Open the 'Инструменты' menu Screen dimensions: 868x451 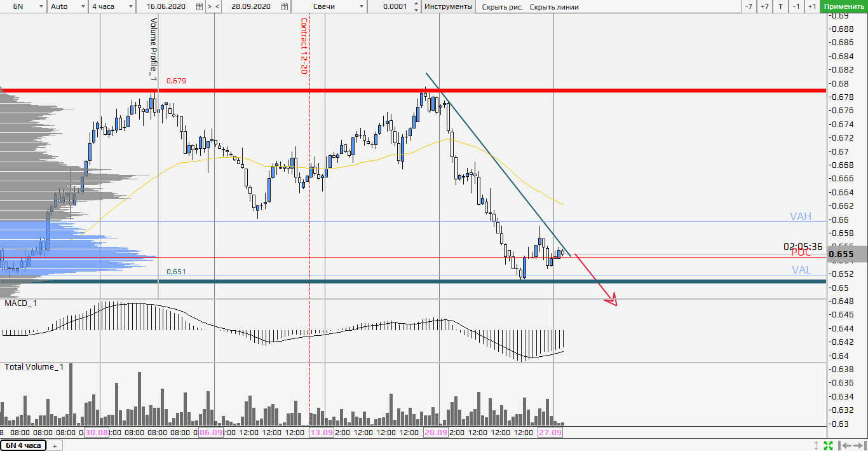coord(449,6)
